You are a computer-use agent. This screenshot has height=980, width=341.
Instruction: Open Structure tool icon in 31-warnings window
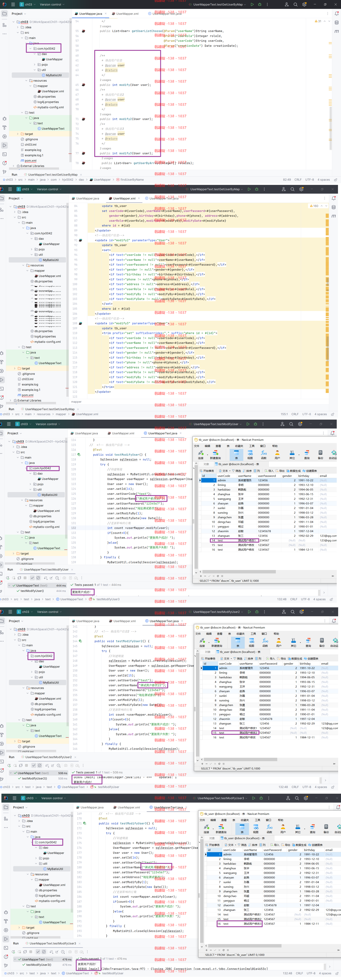coord(4,25)
